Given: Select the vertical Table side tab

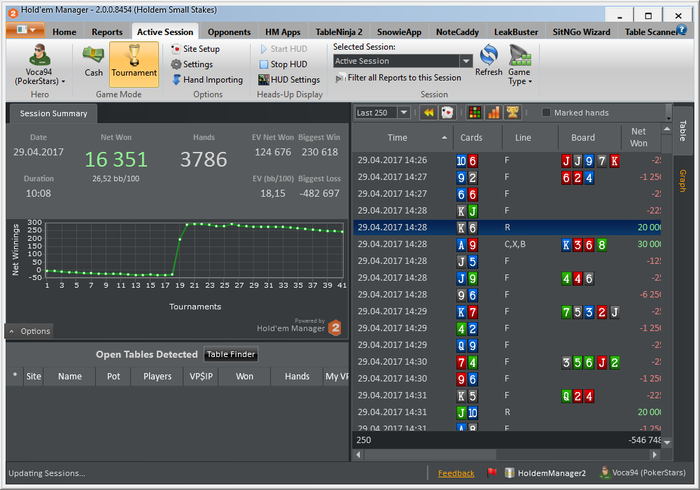Looking at the screenshot, I should tap(683, 131).
